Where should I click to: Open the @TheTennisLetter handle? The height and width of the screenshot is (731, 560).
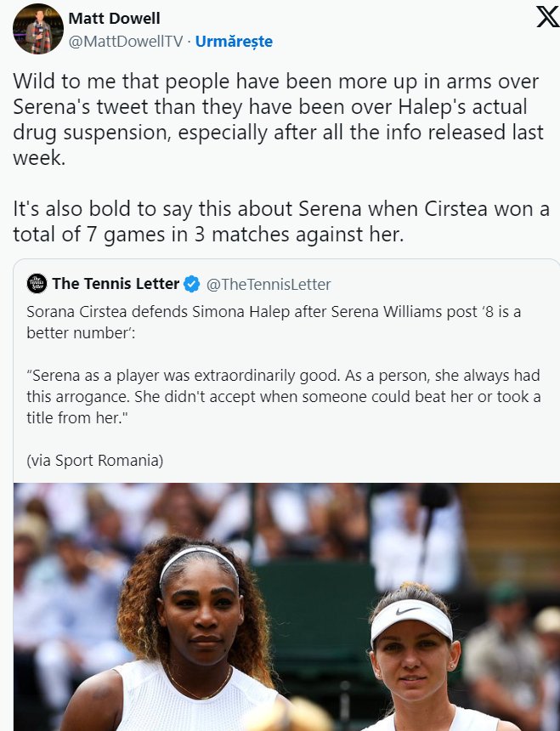pos(269,284)
